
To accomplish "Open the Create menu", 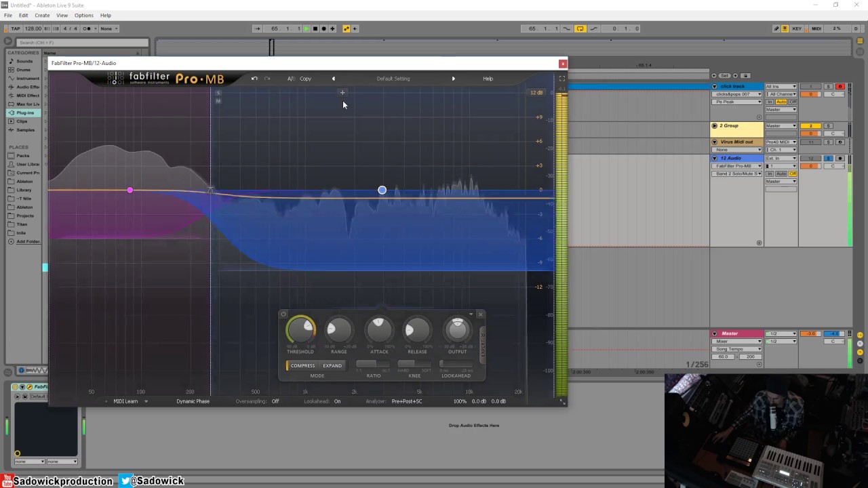I will point(42,15).
